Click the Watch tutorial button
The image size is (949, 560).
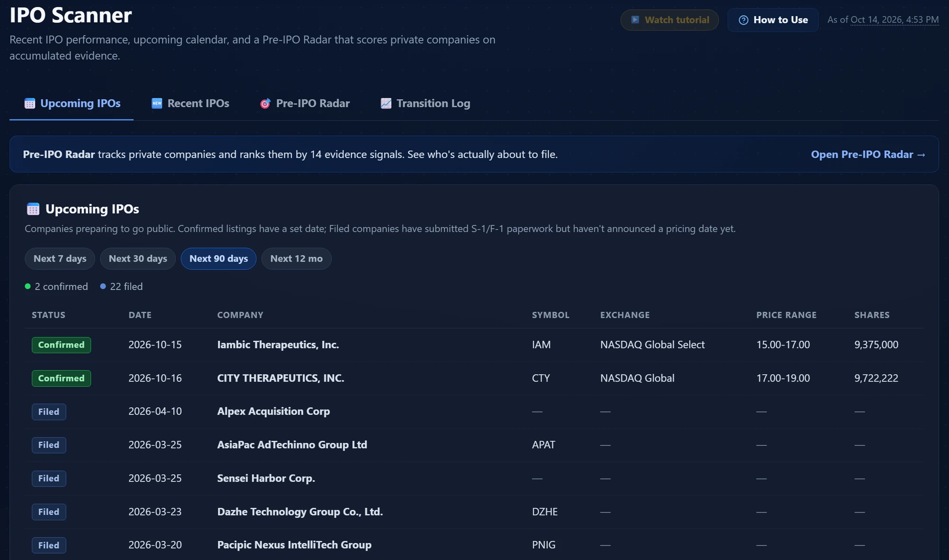click(669, 20)
